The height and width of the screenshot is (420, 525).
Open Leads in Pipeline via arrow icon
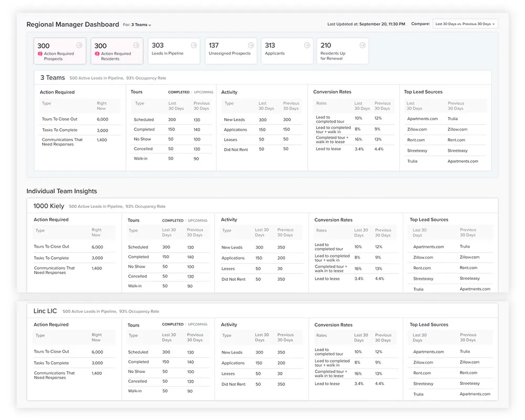point(194,45)
